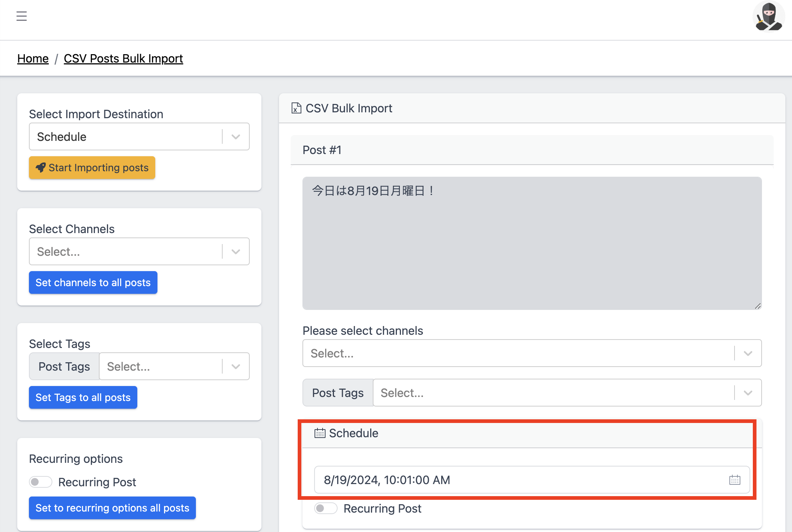Open the Select Channels dropdown in sidebar
The height and width of the screenshot is (532, 792).
(139, 251)
